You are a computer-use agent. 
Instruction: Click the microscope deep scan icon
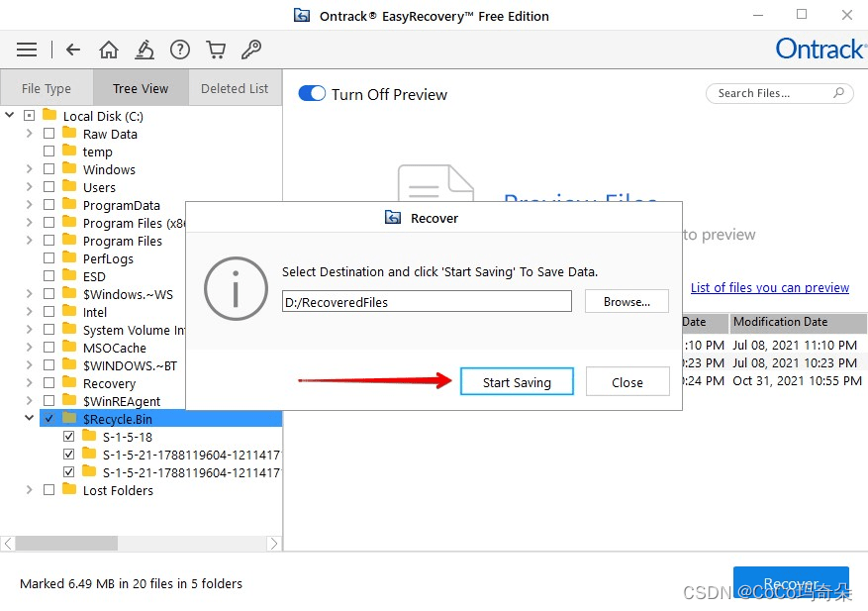(145, 50)
